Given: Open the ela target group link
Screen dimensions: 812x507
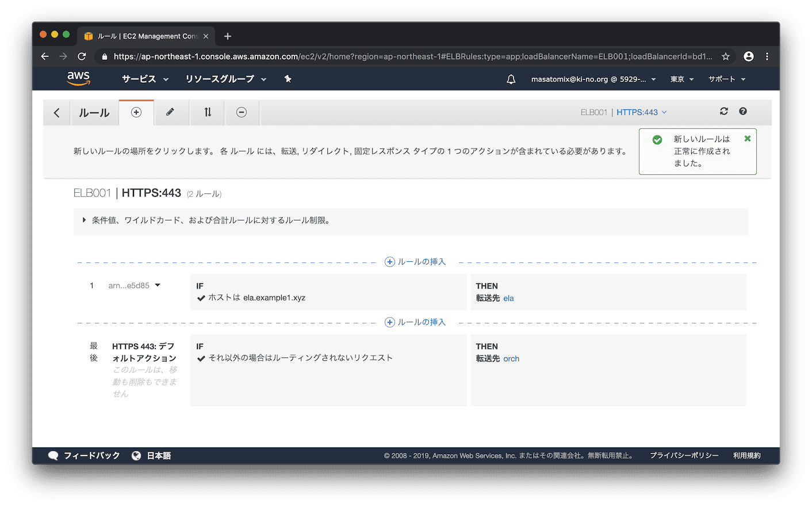Looking at the screenshot, I should (x=508, y=298).
